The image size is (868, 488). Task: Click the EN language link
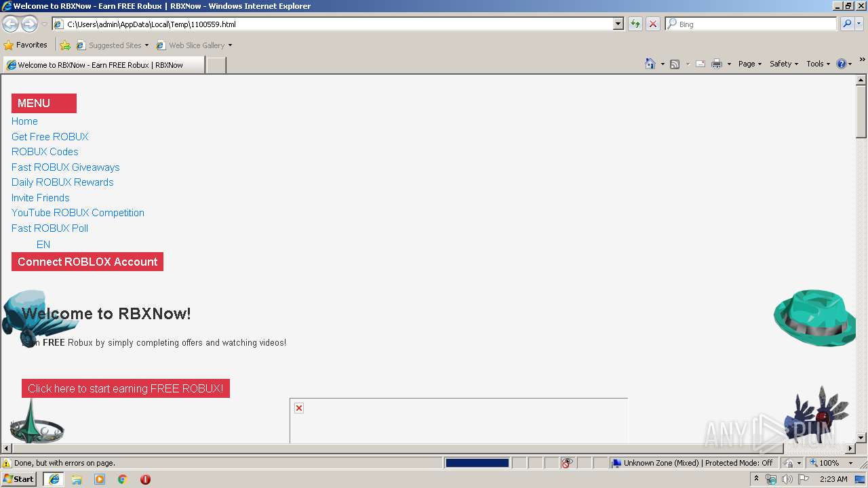click(43, 245)
